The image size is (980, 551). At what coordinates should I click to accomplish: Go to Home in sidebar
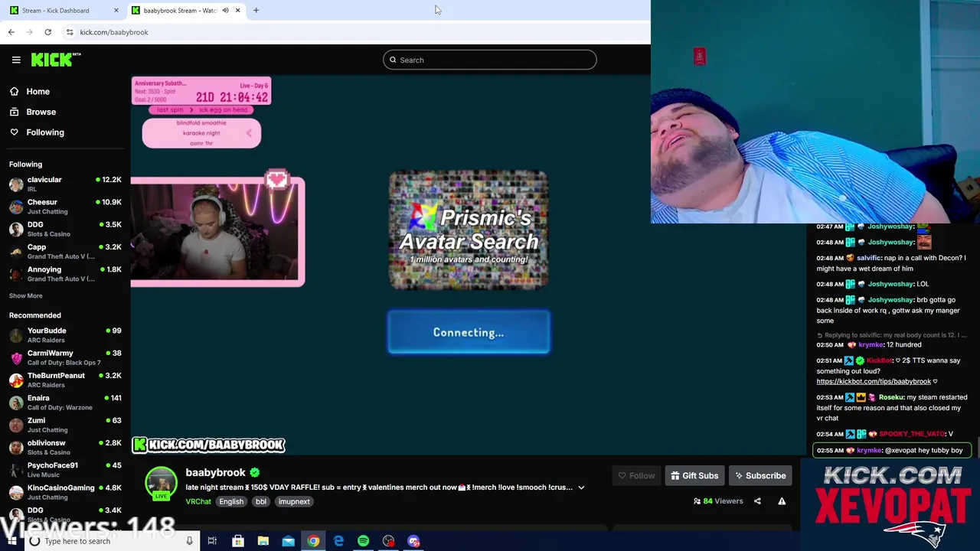click(38, 91)
